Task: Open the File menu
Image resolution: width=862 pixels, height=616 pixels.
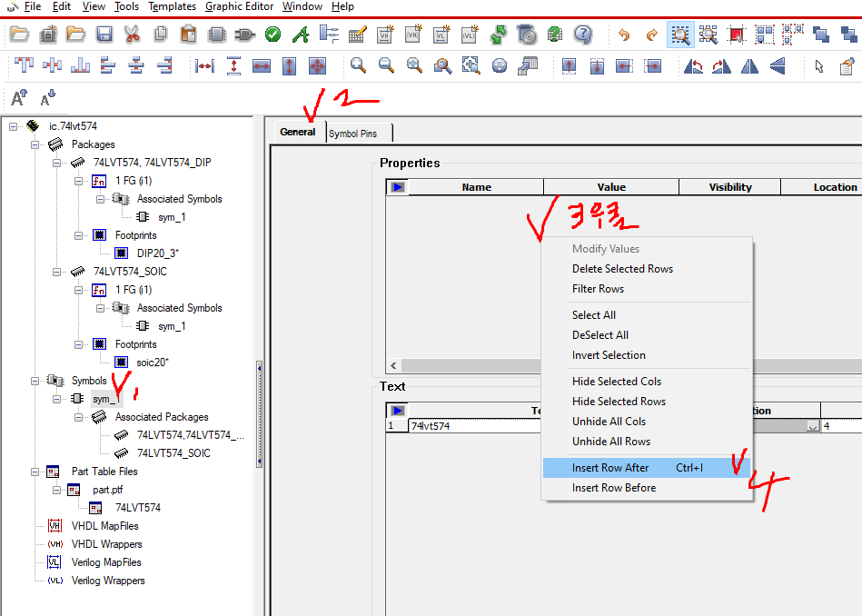Action: pyautogui.click(x=33, y=6)
